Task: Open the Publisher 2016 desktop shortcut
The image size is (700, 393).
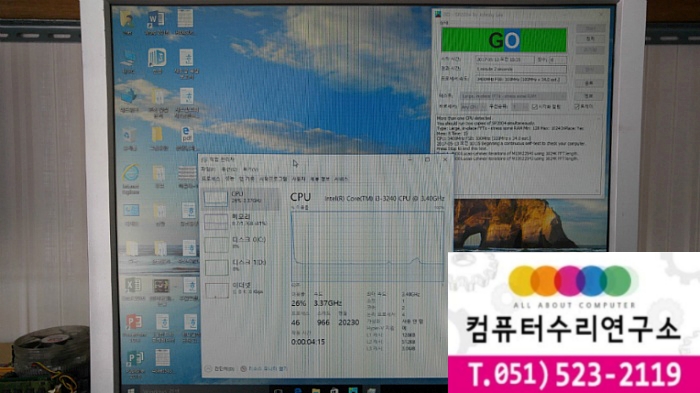Action: click(x=135, y=363)
